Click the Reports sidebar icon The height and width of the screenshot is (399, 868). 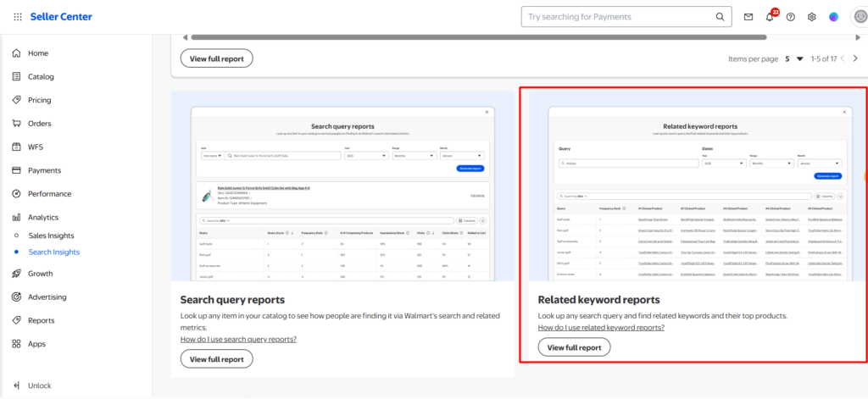17,320
